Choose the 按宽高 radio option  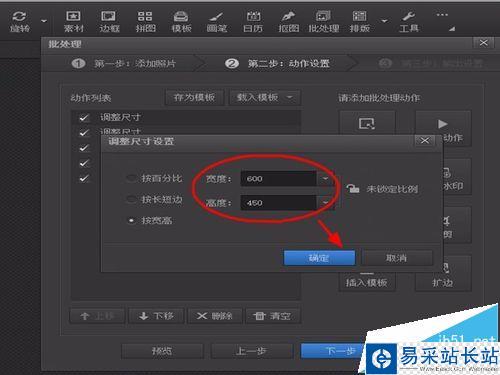(151, 220)
